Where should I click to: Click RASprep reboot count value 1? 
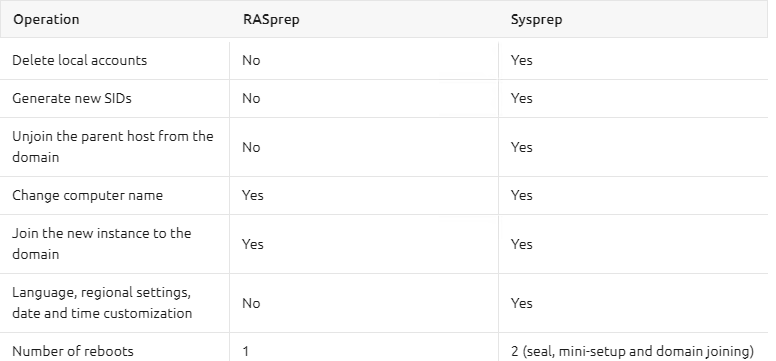coord(246,352)
